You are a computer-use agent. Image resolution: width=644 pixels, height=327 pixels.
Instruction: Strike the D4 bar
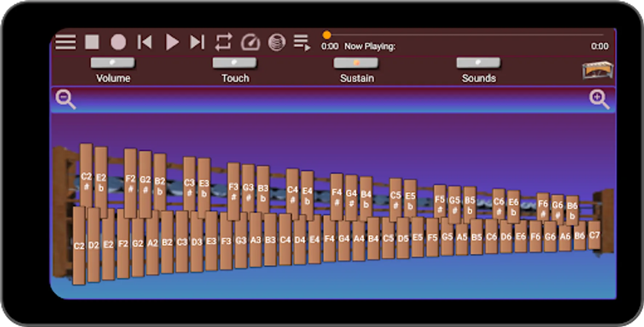(300, 239)
